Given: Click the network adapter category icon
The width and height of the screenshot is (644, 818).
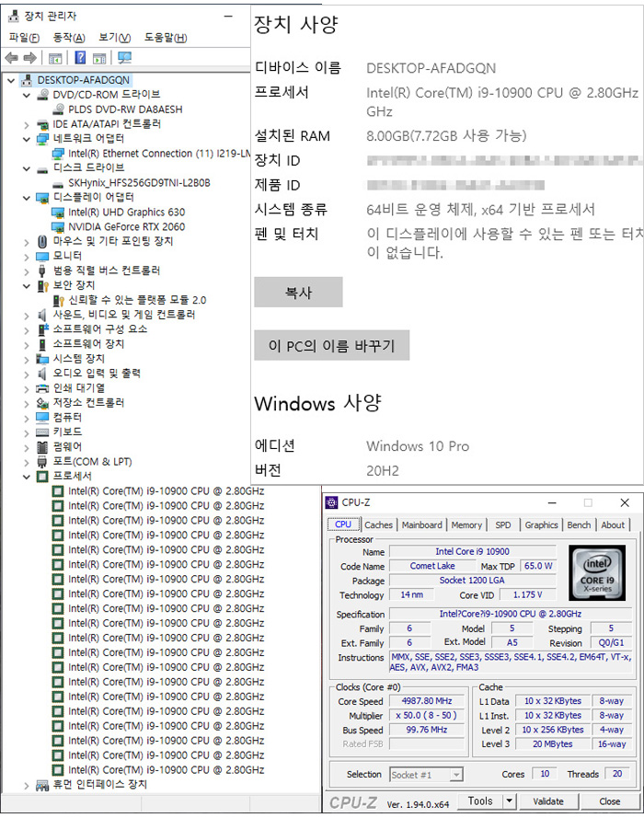Looking at the screenshot, I should pos(42,139).
